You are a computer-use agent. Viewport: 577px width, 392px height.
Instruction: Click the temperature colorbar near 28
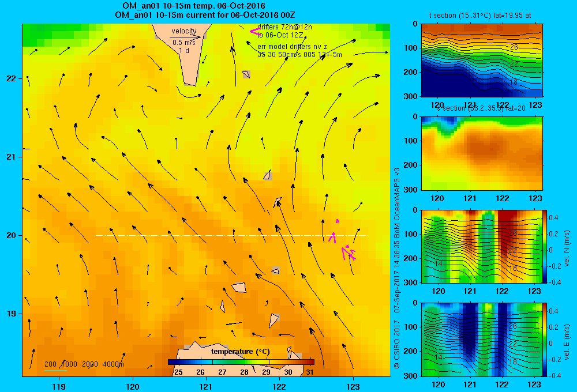244,362
